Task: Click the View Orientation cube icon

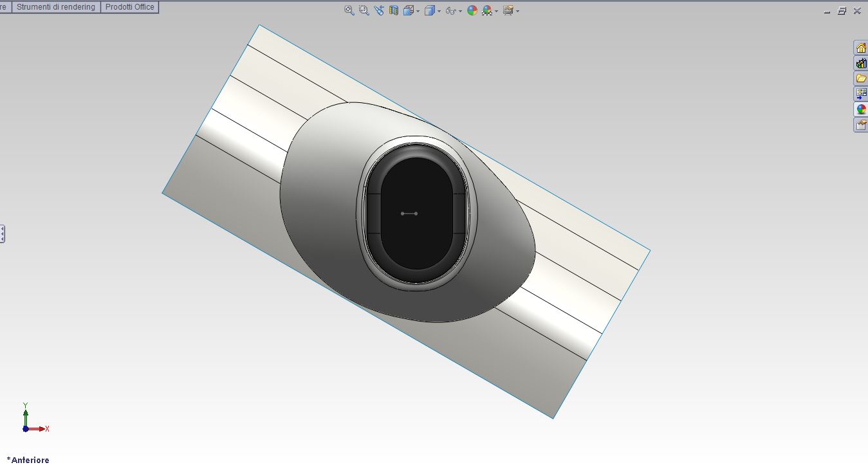Action: [x=408, y=10]
